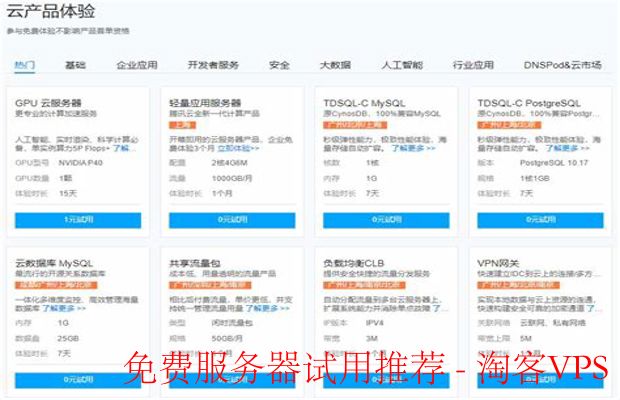This screenshot has height=400, width=620.
Task: Open 了解 link in VPN网关 card
Action: point(594,308)
